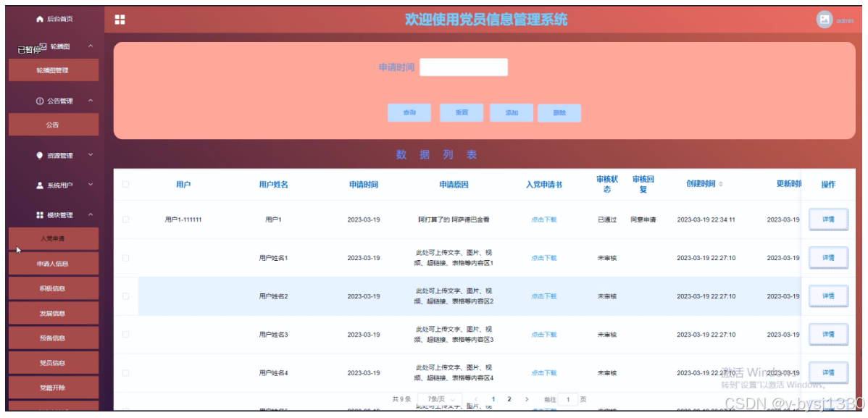Open 公告 submenu item

53,125
